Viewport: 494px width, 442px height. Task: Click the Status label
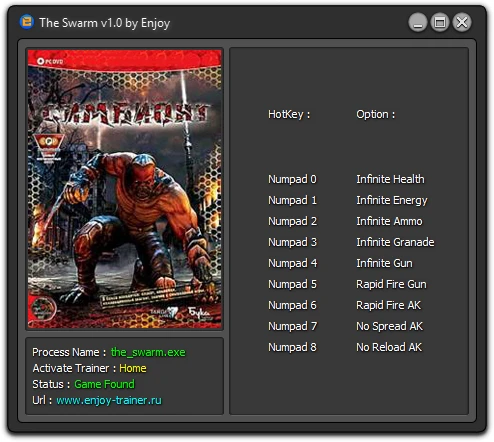click(x=51, y=384)
